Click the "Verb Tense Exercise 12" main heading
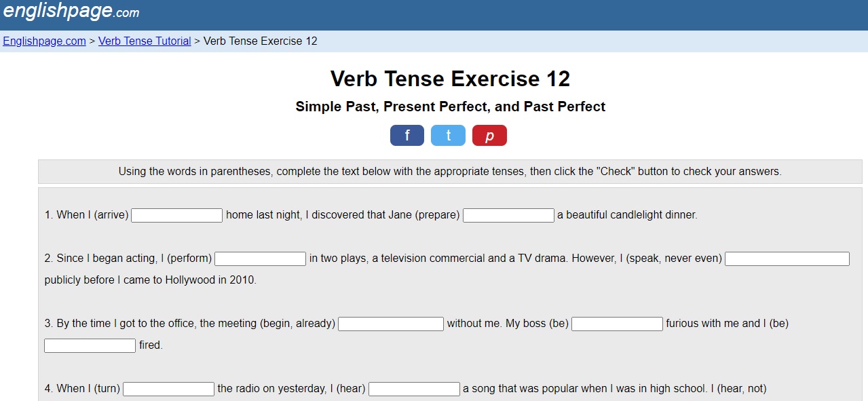The width and height of the screenshot is (868, 401). 450,79
